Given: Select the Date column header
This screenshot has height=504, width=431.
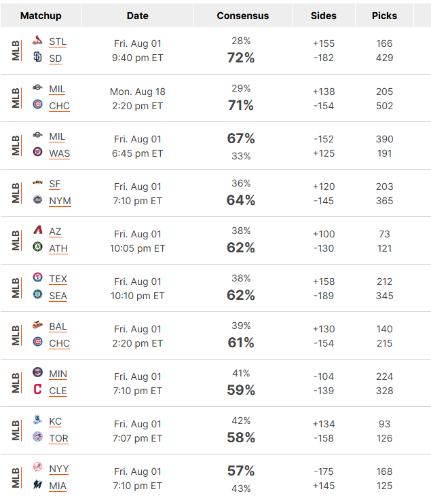Looking at the screenshot, I should coord(138,16).
